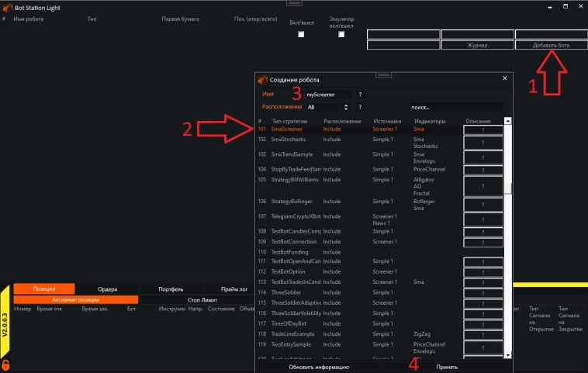
Task: Click the Добавить бота button
Action: pyautogui.click(x=551, y=46)
